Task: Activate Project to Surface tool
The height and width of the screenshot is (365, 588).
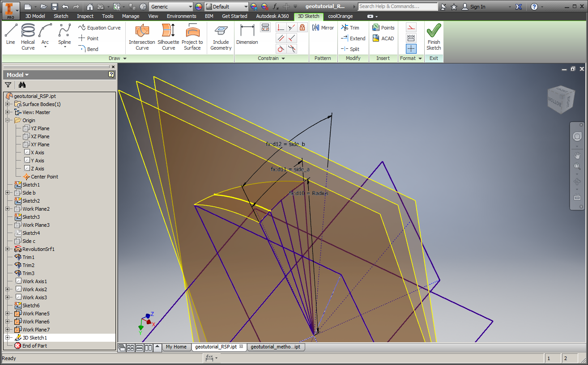Action: pos(192,37)
